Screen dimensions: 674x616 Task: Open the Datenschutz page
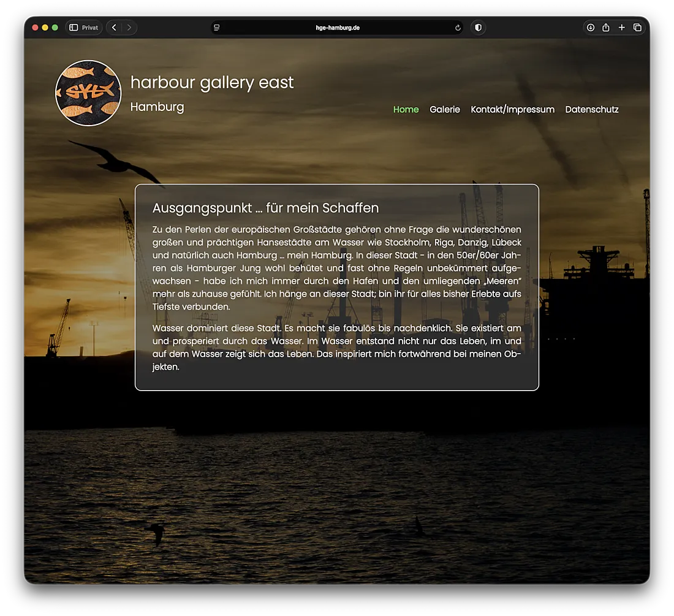(591, 110)
